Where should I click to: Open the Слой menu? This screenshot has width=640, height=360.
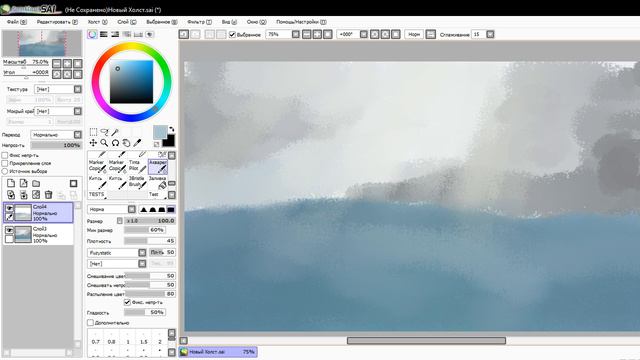point(127,22)
